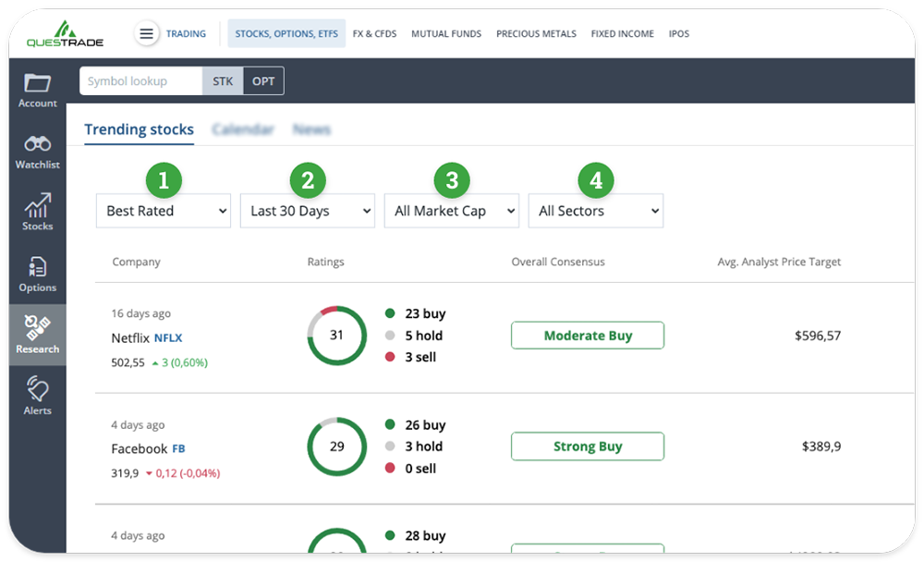Open the hamburger menu next to TRADING
Image resolution: width=924 pixels, height=562 pixels.
(x=146, y=33)
